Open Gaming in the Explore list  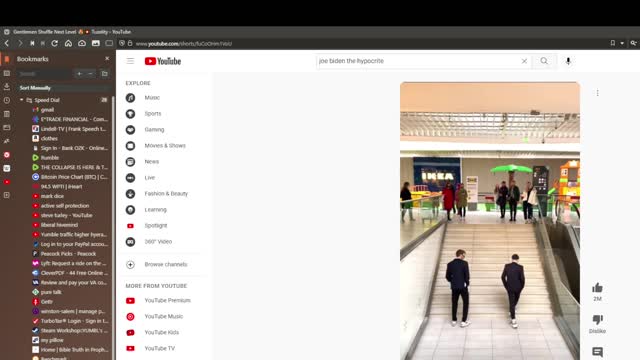pyautogui.click(x=154, y=129)
